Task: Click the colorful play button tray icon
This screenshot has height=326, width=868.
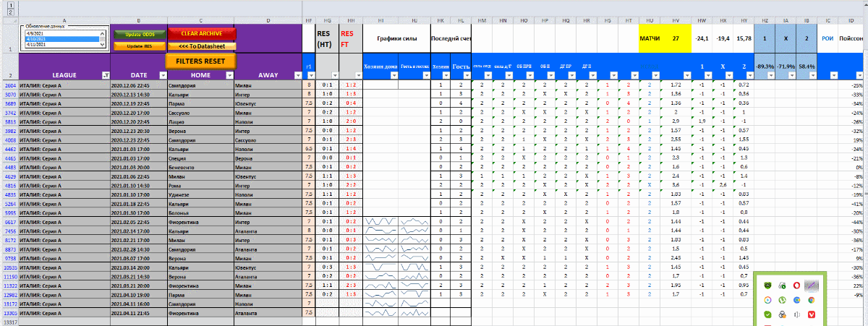Action: (766, 300)
